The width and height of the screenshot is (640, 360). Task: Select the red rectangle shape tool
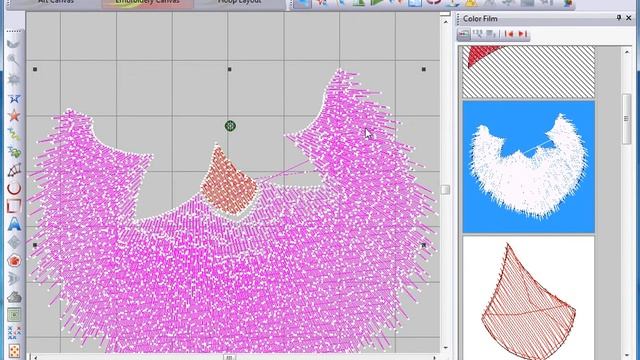click(x=14, y=206)
